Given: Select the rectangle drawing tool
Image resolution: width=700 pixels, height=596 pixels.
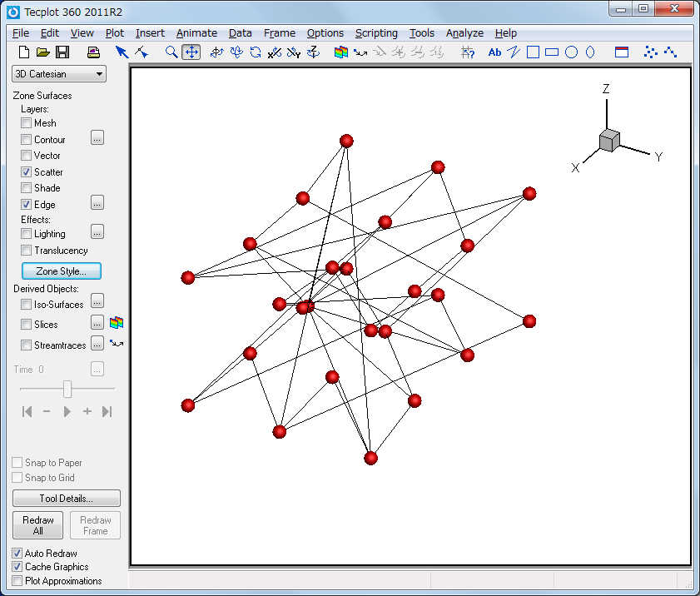Looking at the screenshot, I should point(552,52).
